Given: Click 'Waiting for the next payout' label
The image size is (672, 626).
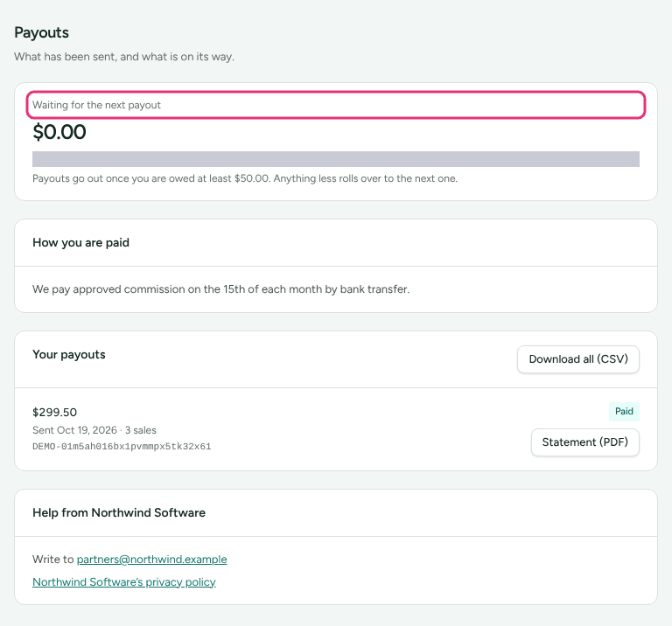Looking at the screenshot, I should coord(96,105).
